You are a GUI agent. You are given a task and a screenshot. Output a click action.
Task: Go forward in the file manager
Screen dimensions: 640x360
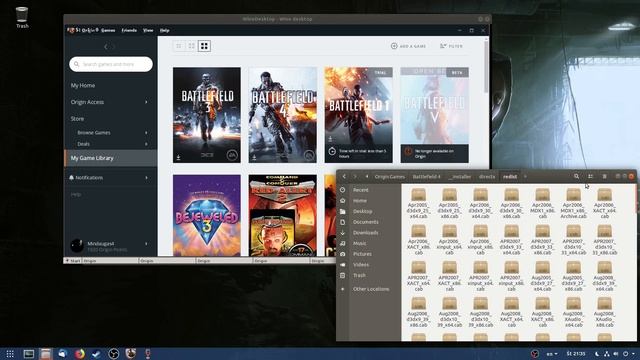[355, 176]
